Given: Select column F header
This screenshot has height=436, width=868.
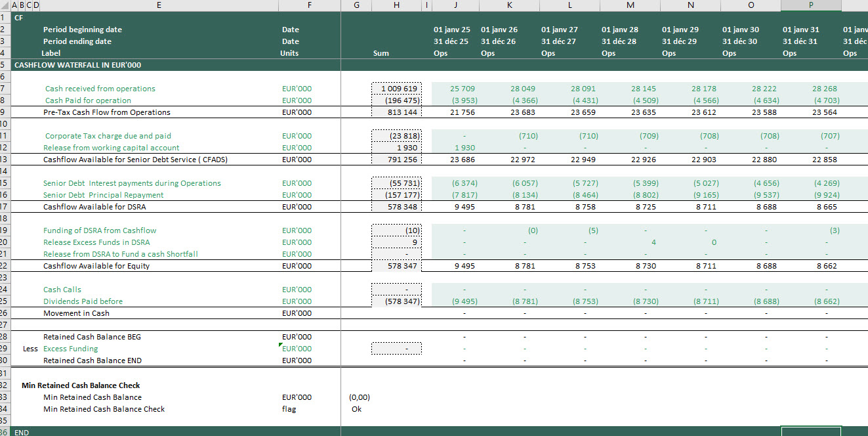Looking at the screenshot, I should (x=309, y=5).
